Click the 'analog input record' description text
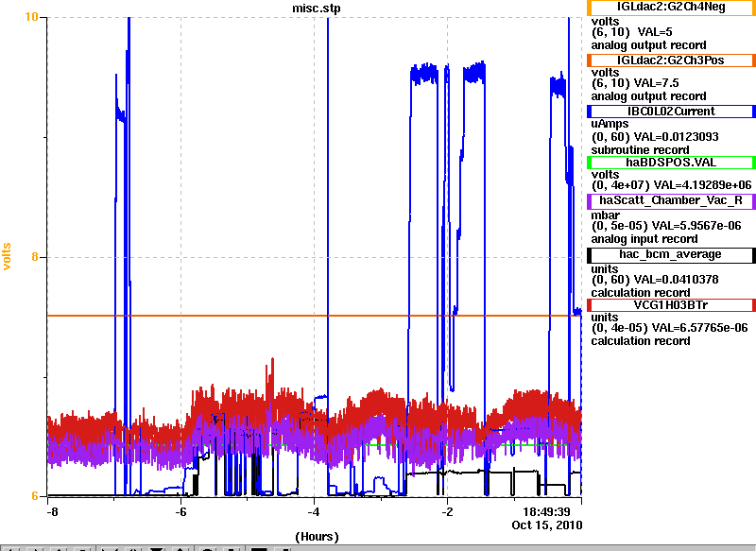This screenshot has height=551, width=756. pos(644,239)
